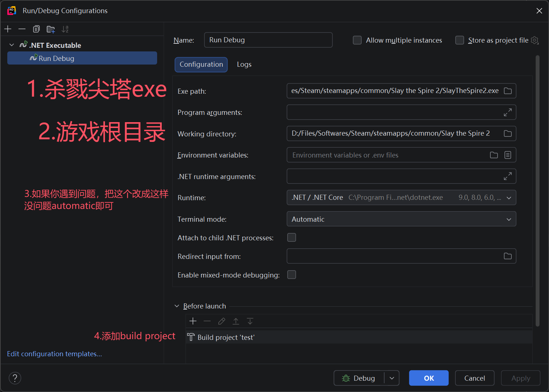Screen dimensions: 549x392
Task: Enable Allow multiple instances
Action: (357, 40)
